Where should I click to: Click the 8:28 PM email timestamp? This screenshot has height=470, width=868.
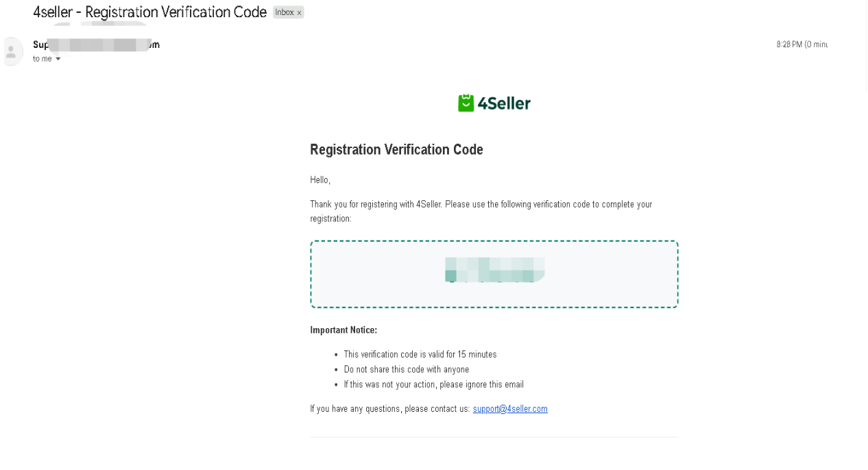point(801,45)
